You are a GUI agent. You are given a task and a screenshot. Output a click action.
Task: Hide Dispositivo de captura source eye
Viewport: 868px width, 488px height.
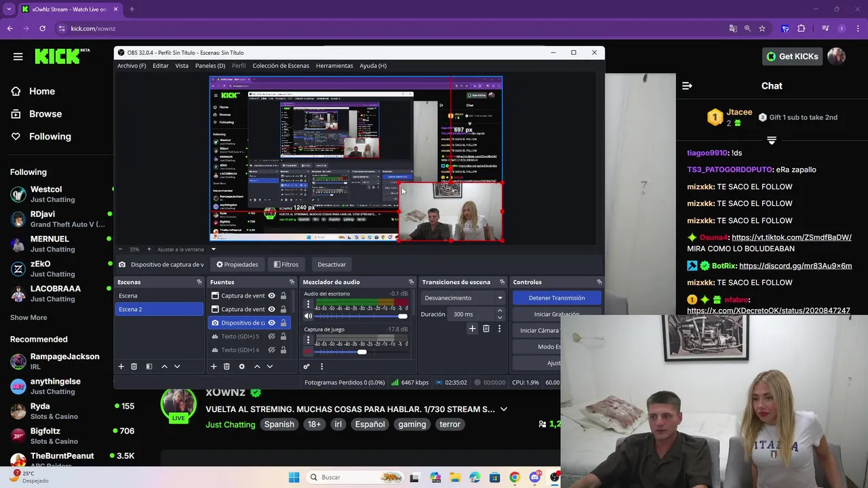click(271, 323)
